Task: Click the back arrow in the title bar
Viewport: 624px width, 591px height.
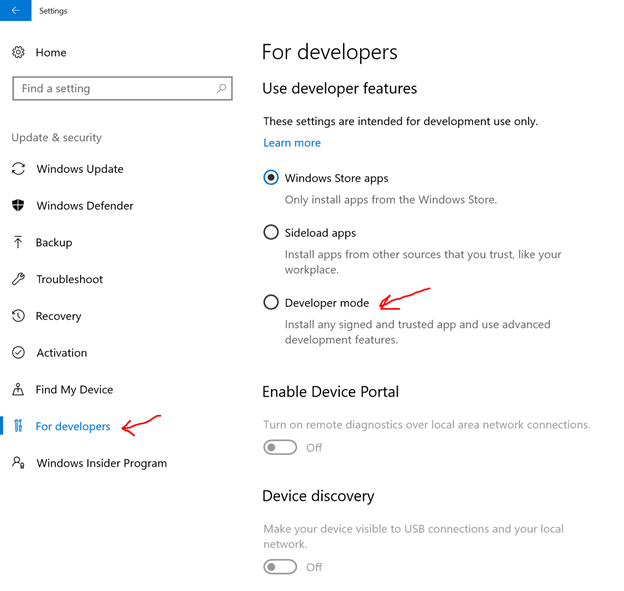Action: 16,10
